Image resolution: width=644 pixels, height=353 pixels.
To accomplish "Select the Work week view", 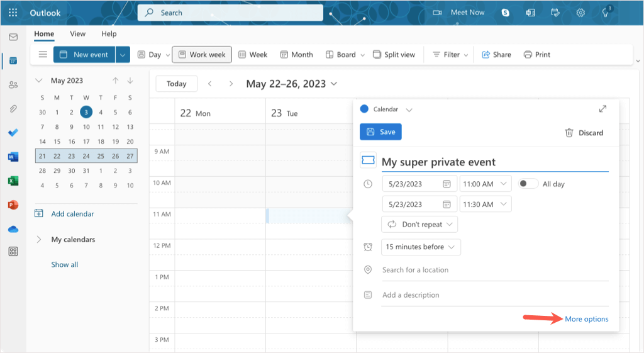I will (x=201, y=55).
